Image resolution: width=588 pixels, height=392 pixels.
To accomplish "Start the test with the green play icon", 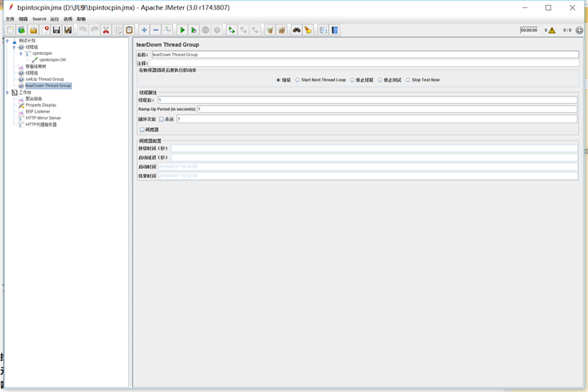I will [182, 30].
